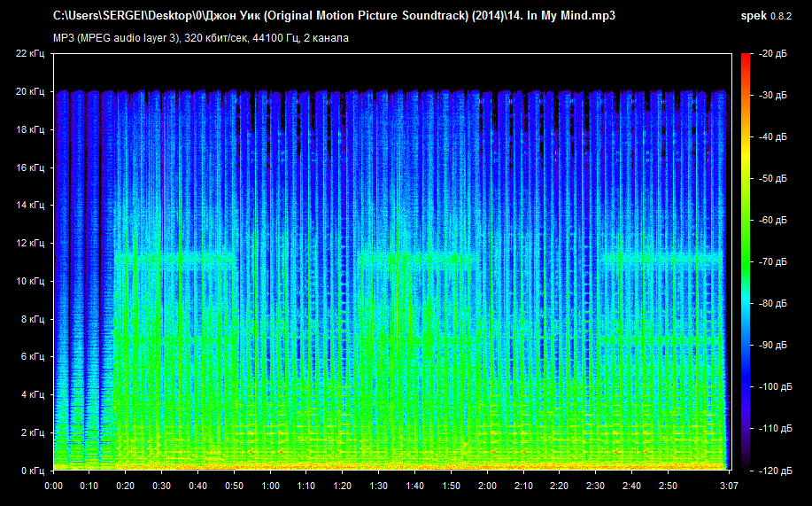
Task: Click the 22 кГц frequency label
Action: 29,54
